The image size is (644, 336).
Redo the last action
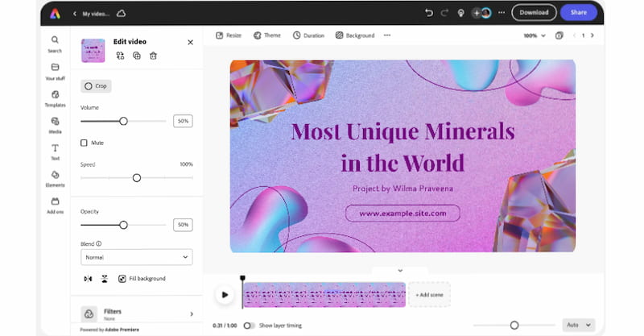444,13
